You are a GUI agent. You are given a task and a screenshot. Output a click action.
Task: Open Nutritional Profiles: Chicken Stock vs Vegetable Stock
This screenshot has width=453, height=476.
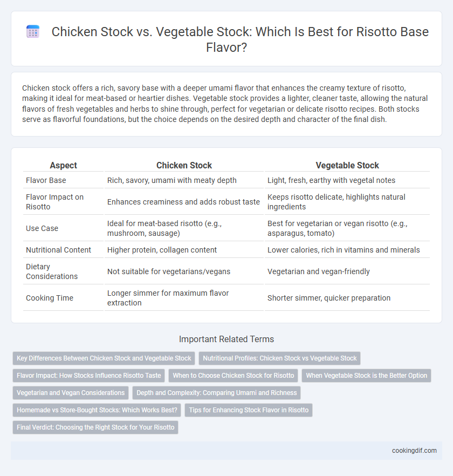280,358
